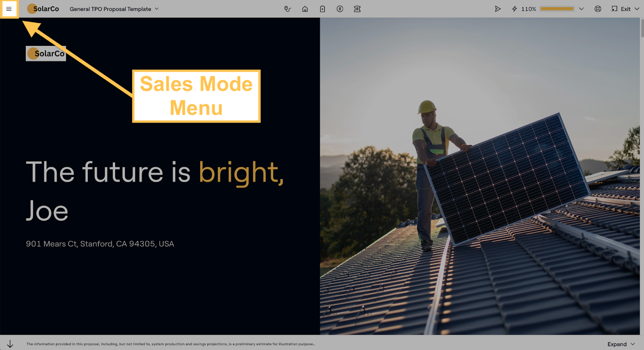
Task: Expand the 110% offset dropdown chevron
Action: click(x=581, y=9)
